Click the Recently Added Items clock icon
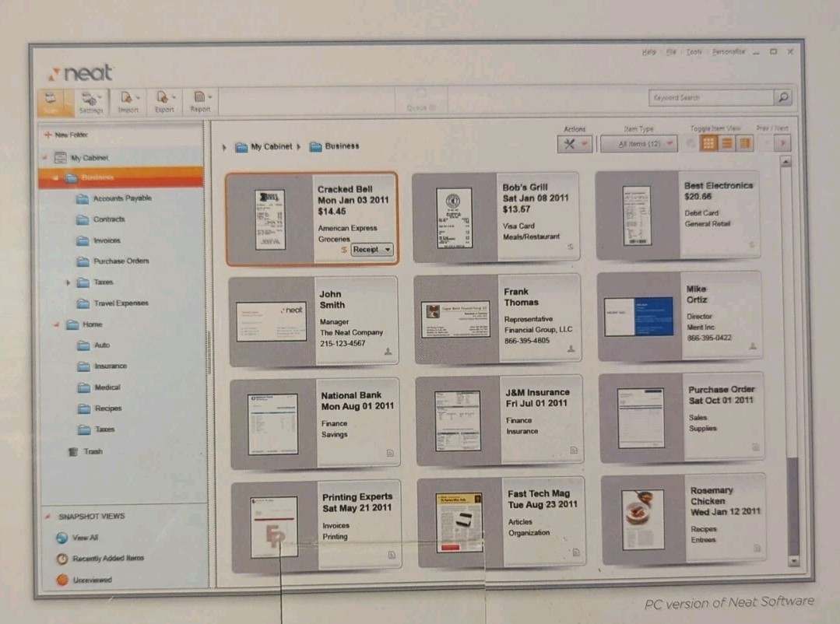The height and width of the screenshot is (624, 840). tap(62, 559)
